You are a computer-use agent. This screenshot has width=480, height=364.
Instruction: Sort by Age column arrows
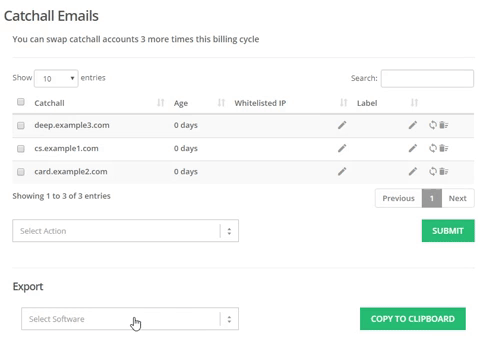[221, 103]
